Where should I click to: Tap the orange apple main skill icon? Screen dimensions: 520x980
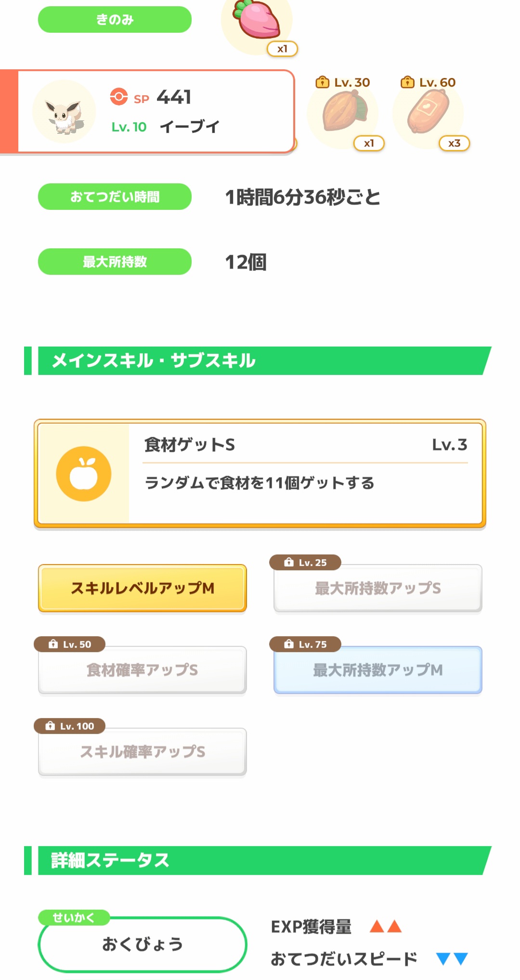click(x=84, y=474)
